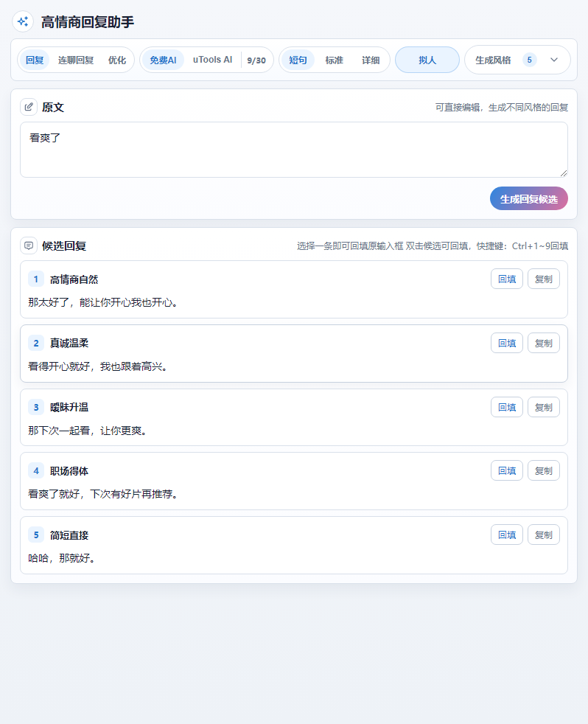The width and height of the screenshot is (588, 724).
Task: Copy the 高情商自然 reply
Action: [x=544, y=279]
